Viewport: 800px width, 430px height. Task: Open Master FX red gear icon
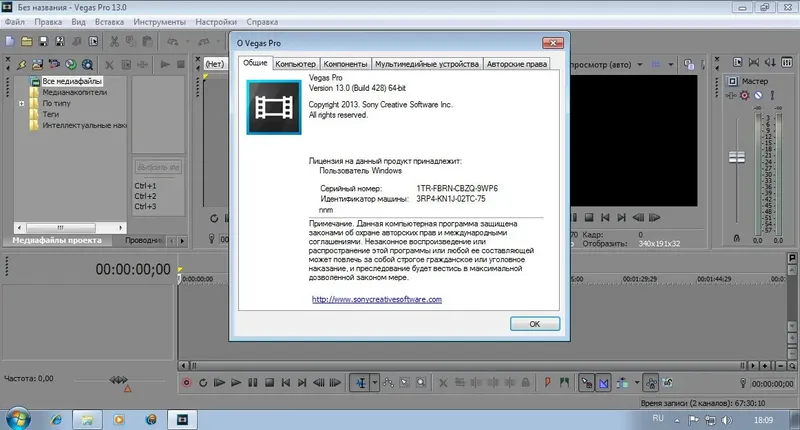[745, 95]
